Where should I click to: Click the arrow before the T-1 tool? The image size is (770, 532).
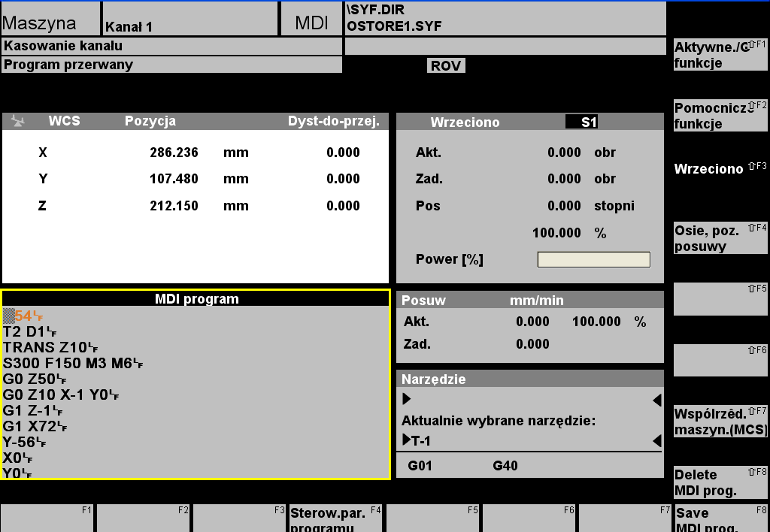pos(407,440)
